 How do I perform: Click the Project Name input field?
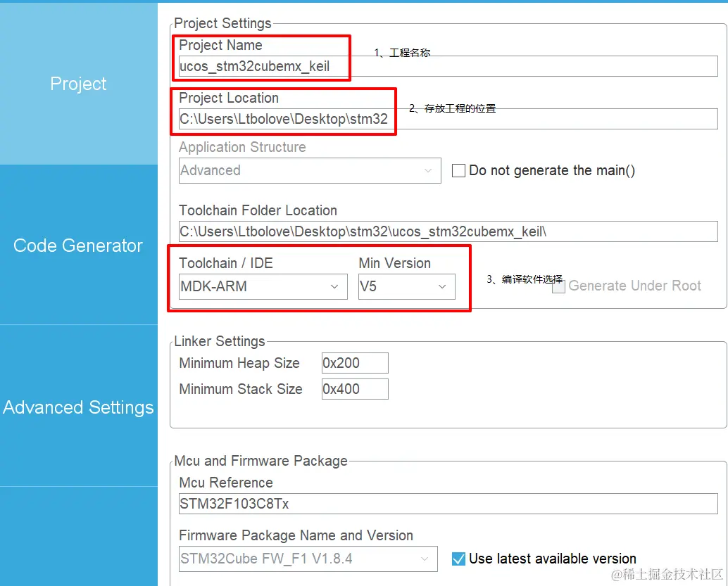pos(447,66)
